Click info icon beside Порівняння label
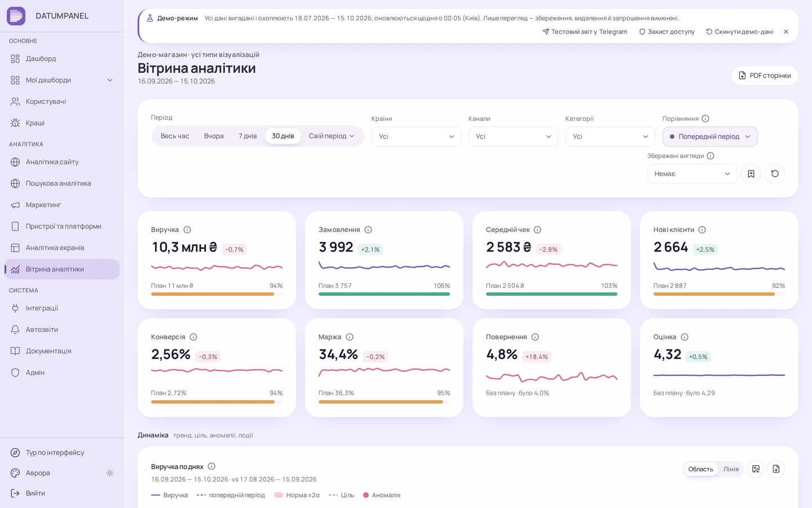The height and width of the screenshot is (508, 812). [705, 119]
